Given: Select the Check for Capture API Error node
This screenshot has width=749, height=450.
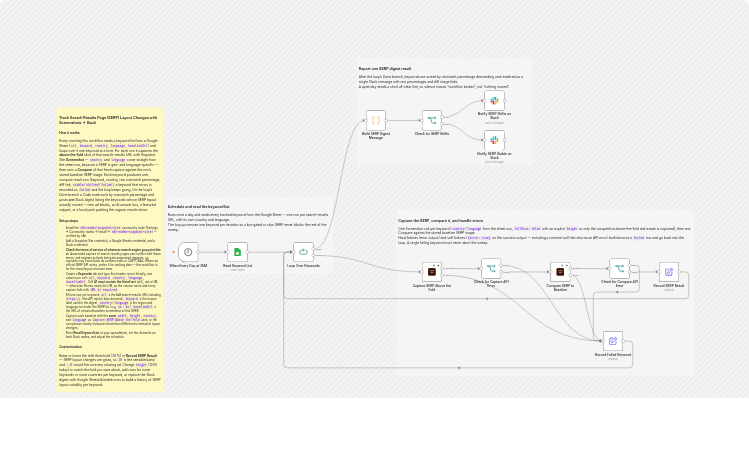Looking at the screenshot, I should click(x=491, y=268).
